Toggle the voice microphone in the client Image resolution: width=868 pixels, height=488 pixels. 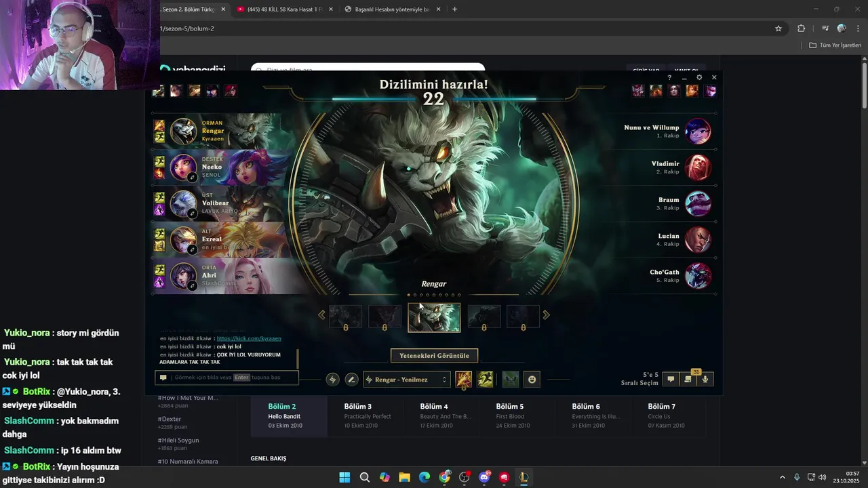pos(705,380)
